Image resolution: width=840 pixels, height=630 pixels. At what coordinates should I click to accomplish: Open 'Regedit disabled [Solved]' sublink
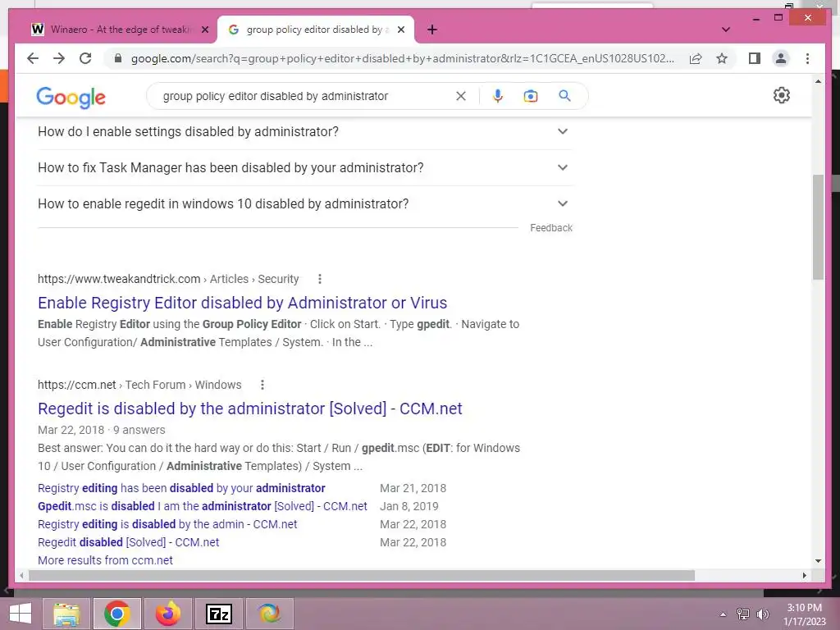pos(129,542)
